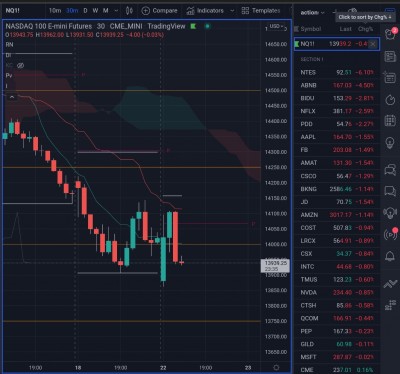Click the Compare plus-circle icon
The width and height of the screenshot is (400, 374).
(146, 11)
